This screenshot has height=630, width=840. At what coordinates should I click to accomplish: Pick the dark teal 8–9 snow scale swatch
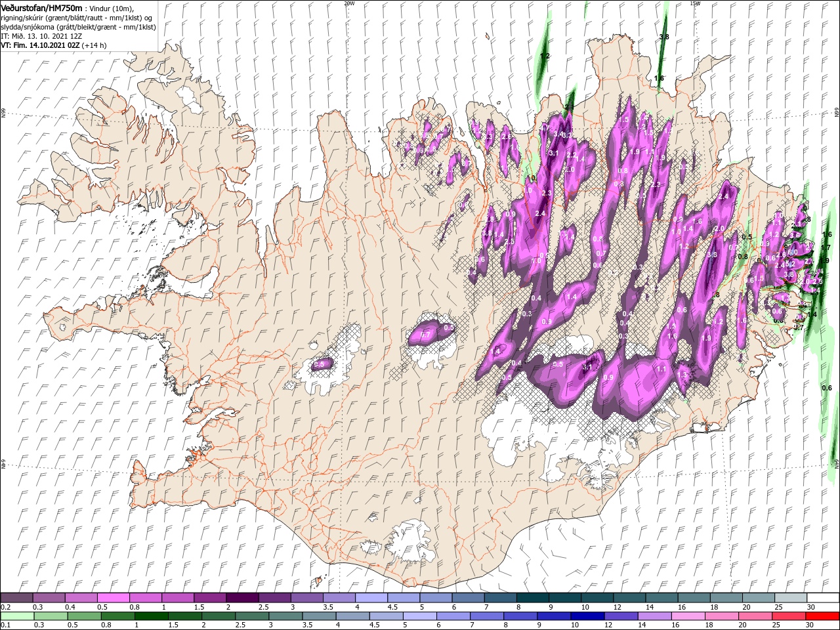[533, 597]
